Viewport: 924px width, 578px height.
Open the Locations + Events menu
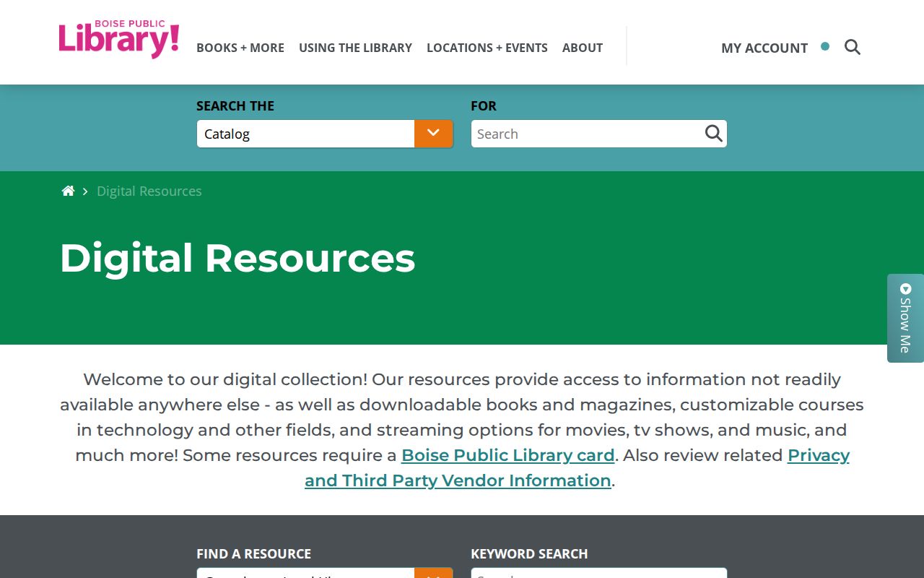487,48
